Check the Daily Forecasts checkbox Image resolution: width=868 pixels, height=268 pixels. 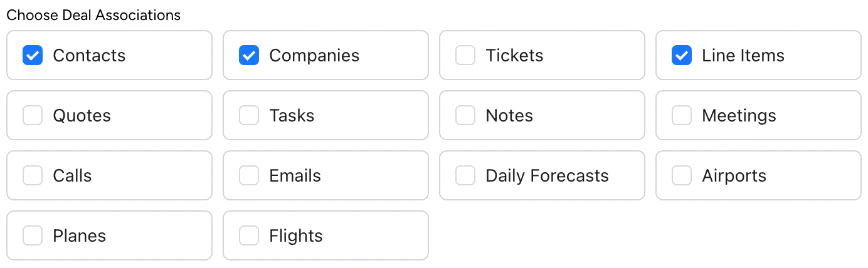(x=465, y=175)
